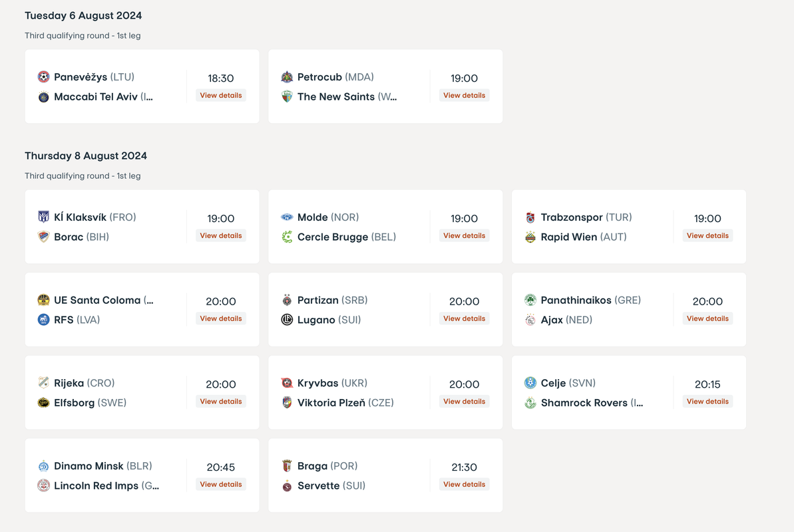
Task: Click the Braga club crest
Action: point(287,466)
